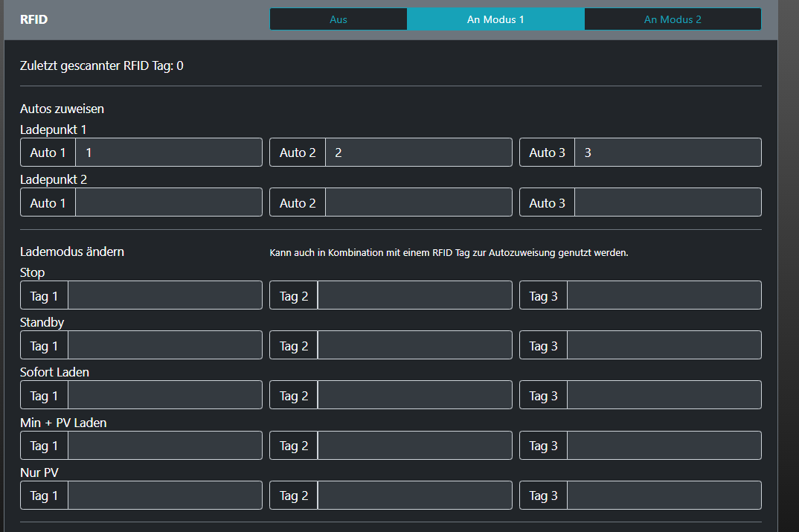The height and width of the screenshot is (532, 799).
Task: Click the RFID section header title
Action: coord(33,19)
